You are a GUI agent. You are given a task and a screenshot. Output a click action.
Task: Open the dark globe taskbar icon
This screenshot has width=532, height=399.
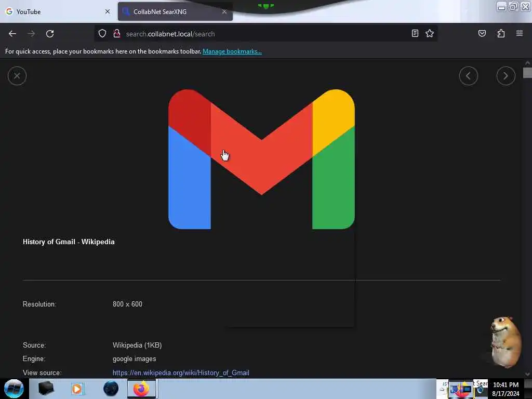coord(111,389)
